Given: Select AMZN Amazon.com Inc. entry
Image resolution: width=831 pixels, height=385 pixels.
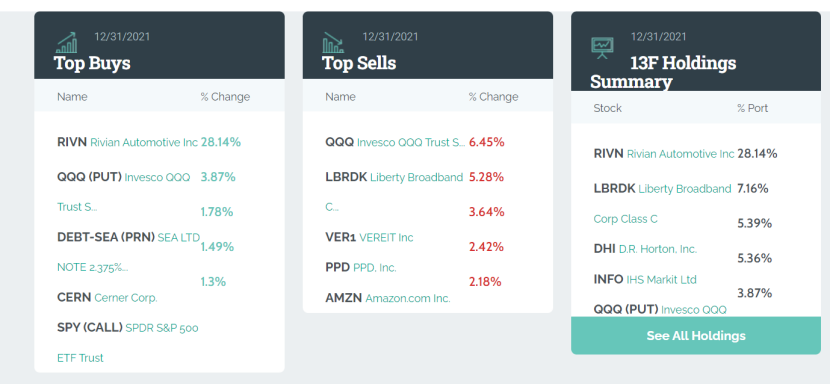Looking at the screenshot, I should (387, 298).
